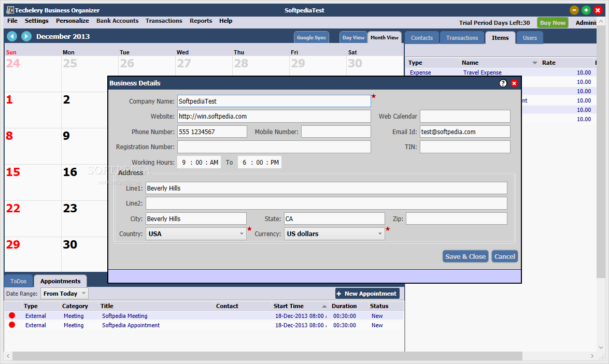Viewport: 609px width, 364px height.
Task: Open the Personalize menu
Action: coord(72,21)
